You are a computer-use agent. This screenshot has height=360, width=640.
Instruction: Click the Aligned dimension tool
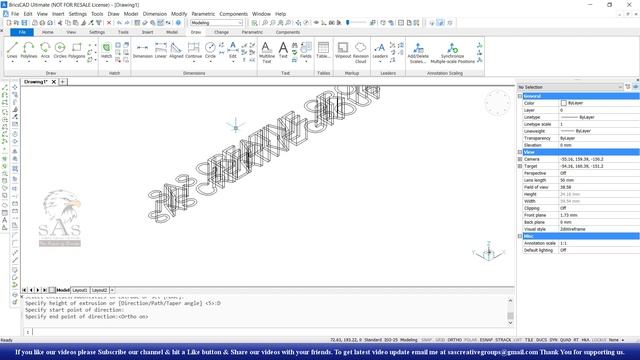[176, 50]
